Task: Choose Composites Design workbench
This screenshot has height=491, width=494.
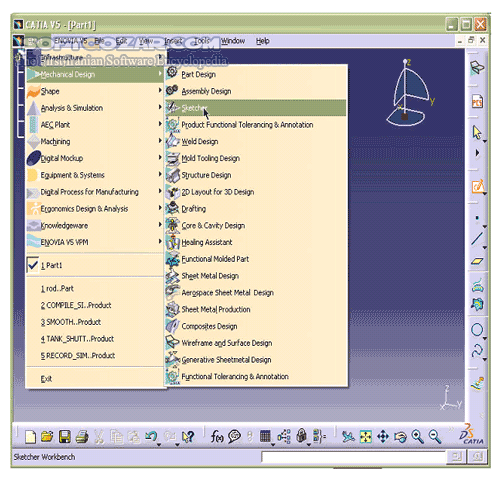Action: (256, 326)
